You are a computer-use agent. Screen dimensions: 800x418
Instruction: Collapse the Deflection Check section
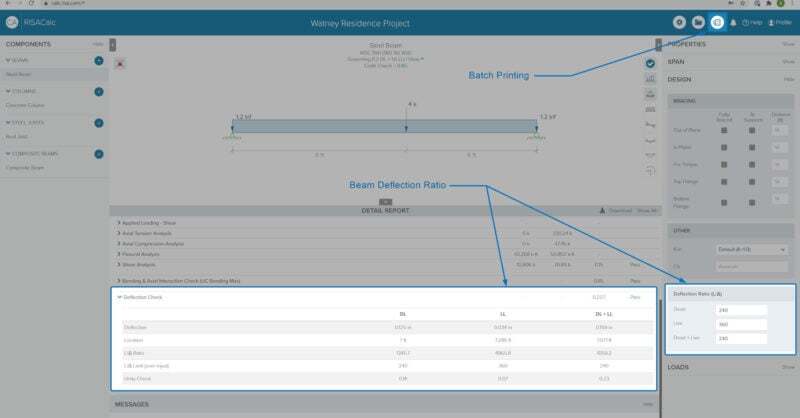pyautogui.click(x=120, y=297)
